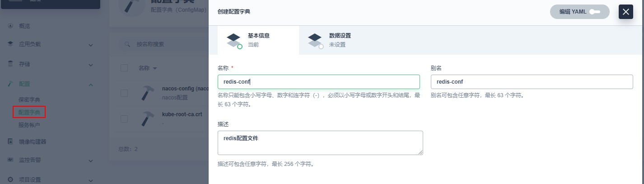
Task: Click the 概览 overview sidebar icon
Action: [10, 26]
